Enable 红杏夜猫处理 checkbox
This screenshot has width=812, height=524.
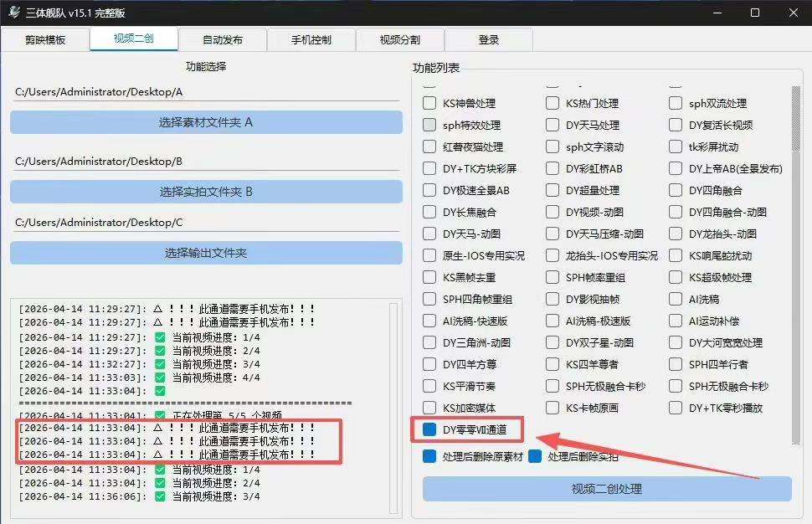[429, 146]
